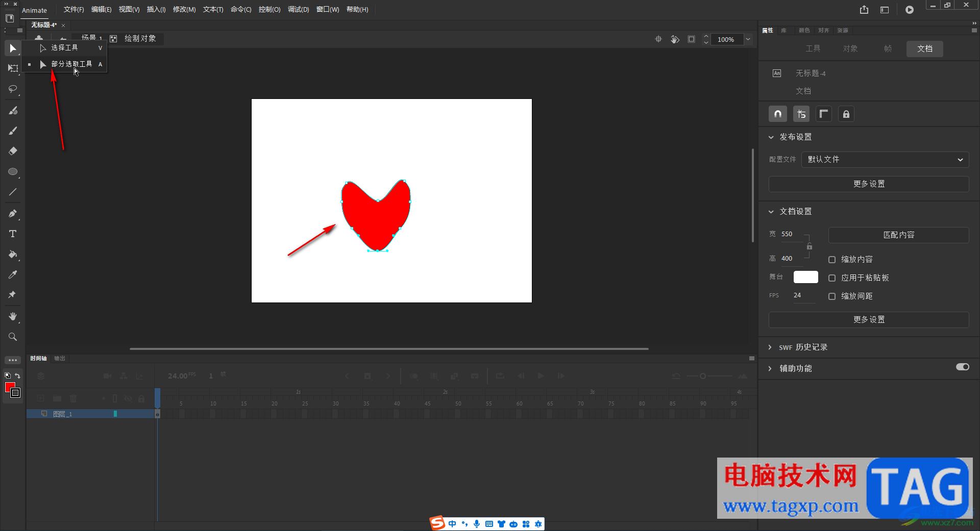Select the Free Transform tool
Viewport: 980px width, 531px height.
point(13,68)
